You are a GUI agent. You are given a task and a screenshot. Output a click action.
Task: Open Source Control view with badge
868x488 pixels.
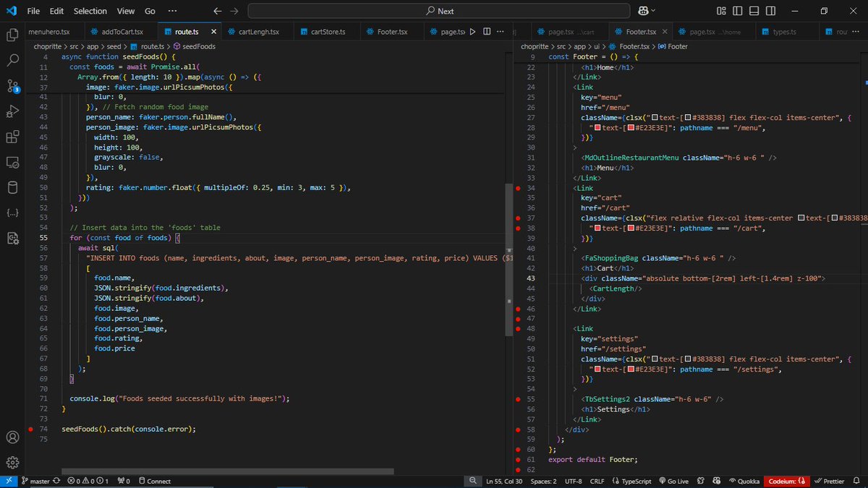coord(12,85)
